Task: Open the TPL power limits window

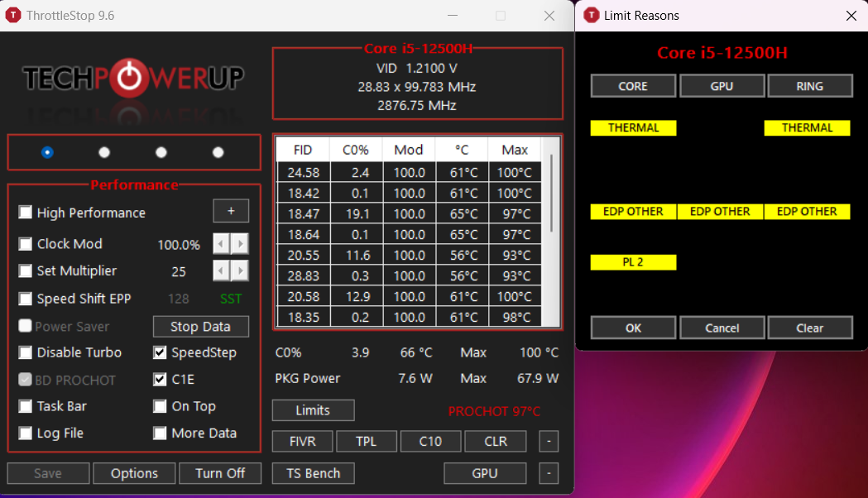Action: coord(366,441)
